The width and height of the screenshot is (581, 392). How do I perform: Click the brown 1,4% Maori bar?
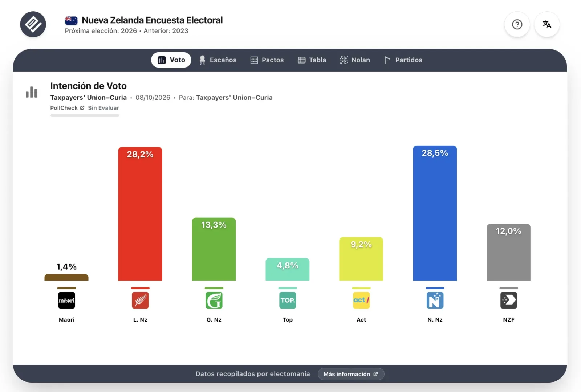point(66,277)
